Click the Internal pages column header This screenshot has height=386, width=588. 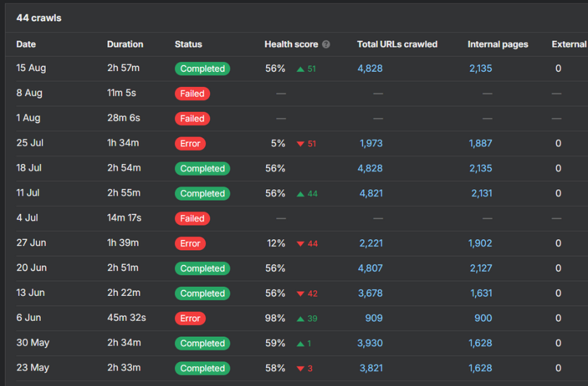pyautogui.click(x=498, y=44)
